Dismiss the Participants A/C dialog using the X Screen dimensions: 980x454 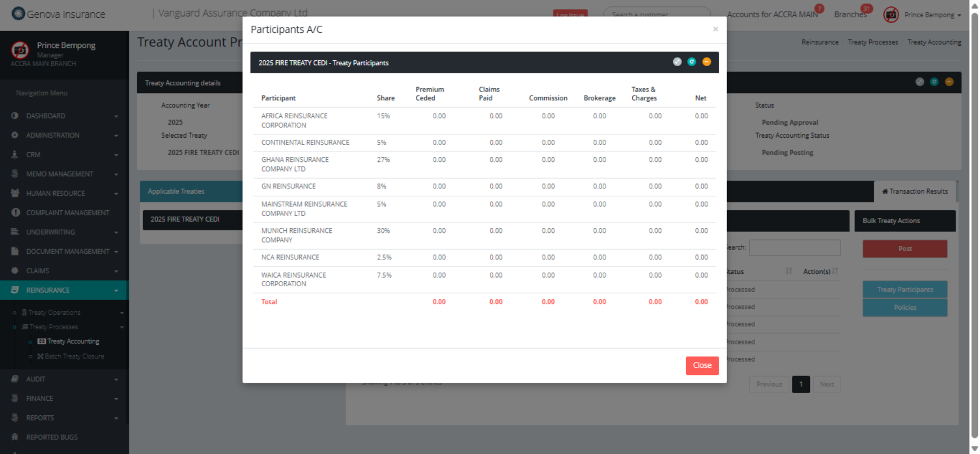pyautogui.click(x=715, y=29)
